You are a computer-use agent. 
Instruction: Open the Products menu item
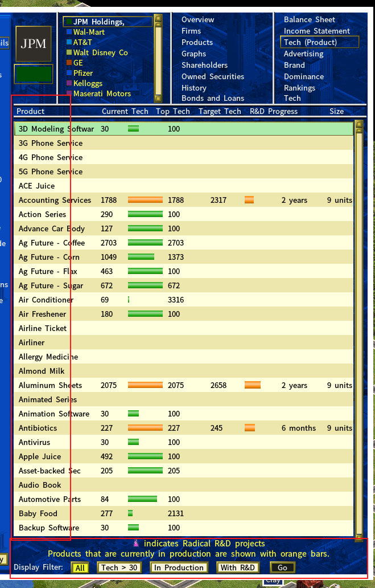click(x=197, y=42)
